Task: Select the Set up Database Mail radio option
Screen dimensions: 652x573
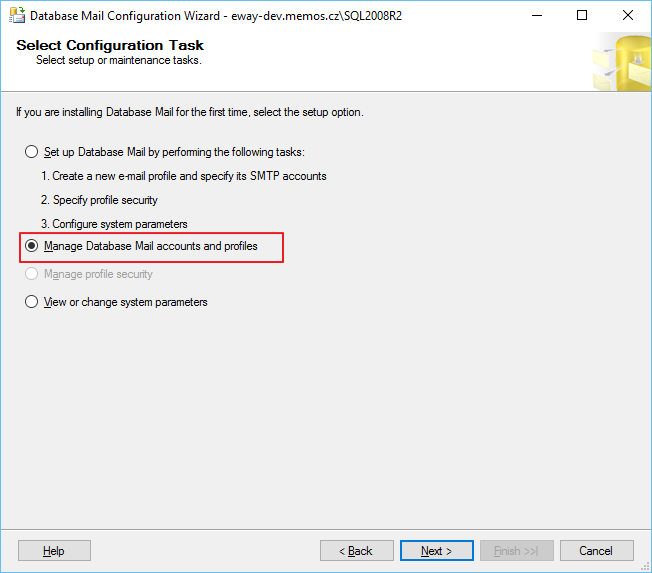Action: [32, 152]
